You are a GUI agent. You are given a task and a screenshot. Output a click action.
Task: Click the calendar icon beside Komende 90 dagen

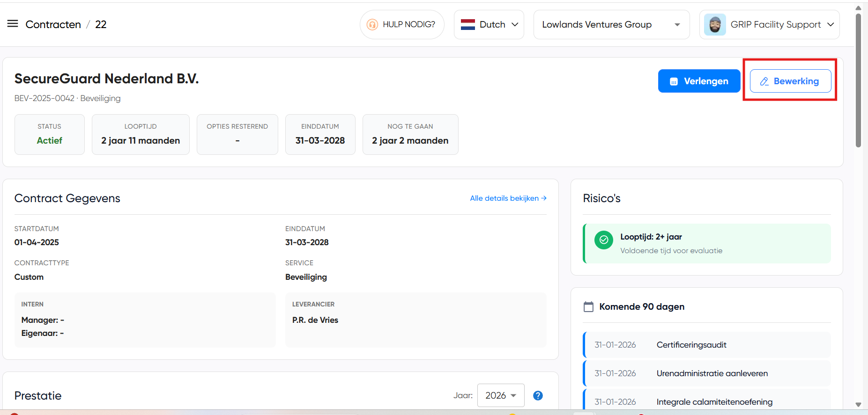pos(588,307)
